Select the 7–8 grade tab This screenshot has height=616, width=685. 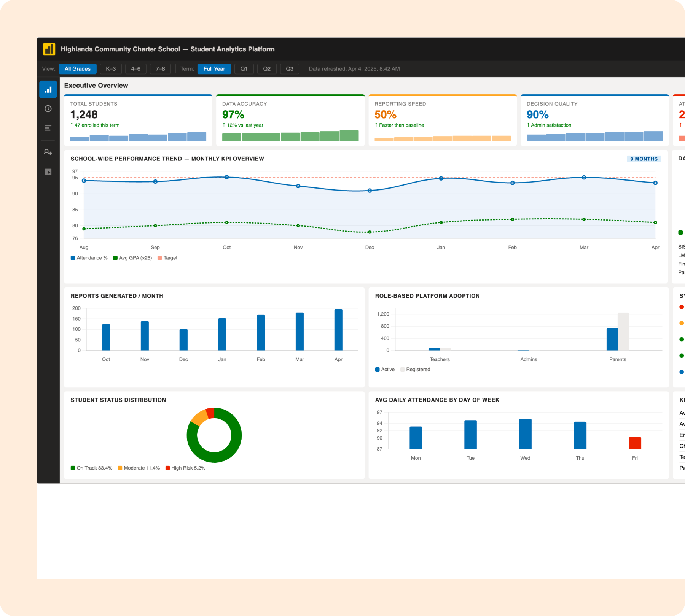coord(160,69)
